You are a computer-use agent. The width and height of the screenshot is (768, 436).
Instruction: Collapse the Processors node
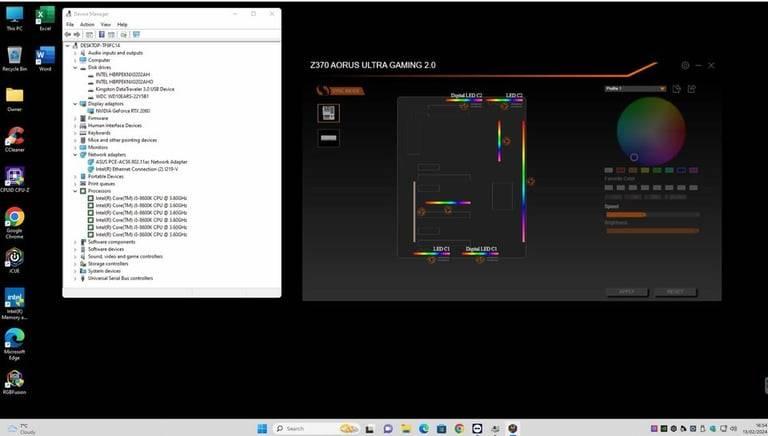(75, 191)
